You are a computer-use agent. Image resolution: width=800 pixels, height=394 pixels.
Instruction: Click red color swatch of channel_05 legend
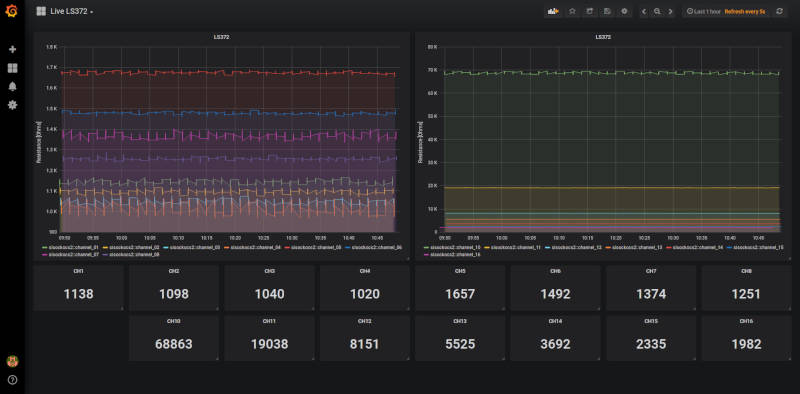point(288,248)
